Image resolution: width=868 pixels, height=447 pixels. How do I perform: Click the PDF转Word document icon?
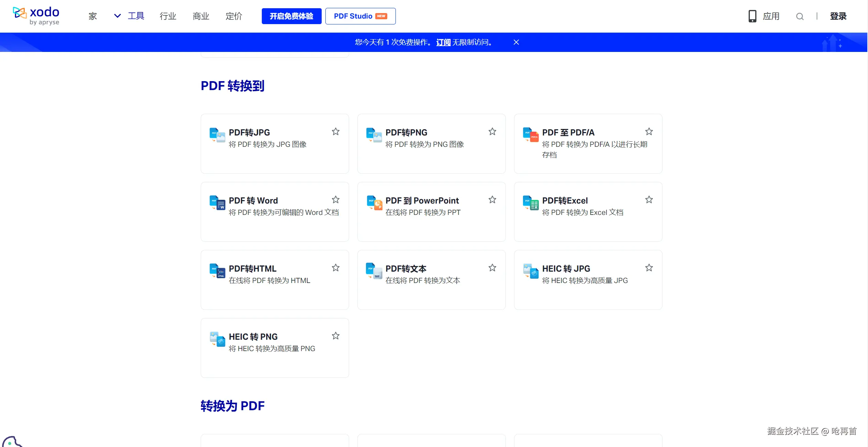217,203
